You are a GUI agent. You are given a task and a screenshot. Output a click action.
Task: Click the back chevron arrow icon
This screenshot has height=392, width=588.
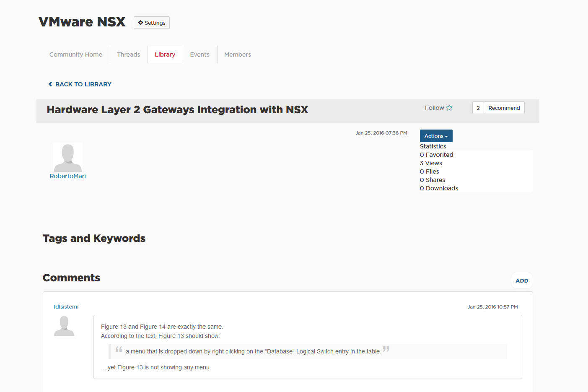click(50, 84)
